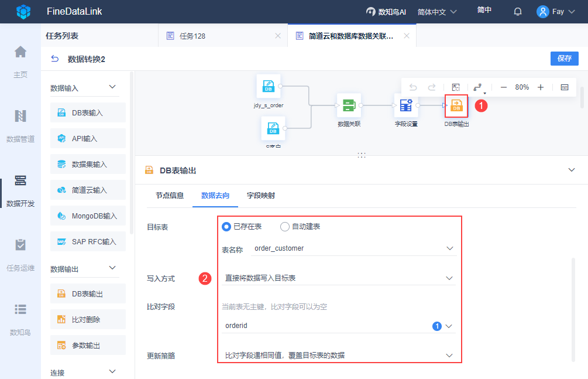Add the 数据集输入 operator
The height and width of the screenshot is (379, 588).
pyautogui.click(x=88, y=164)
